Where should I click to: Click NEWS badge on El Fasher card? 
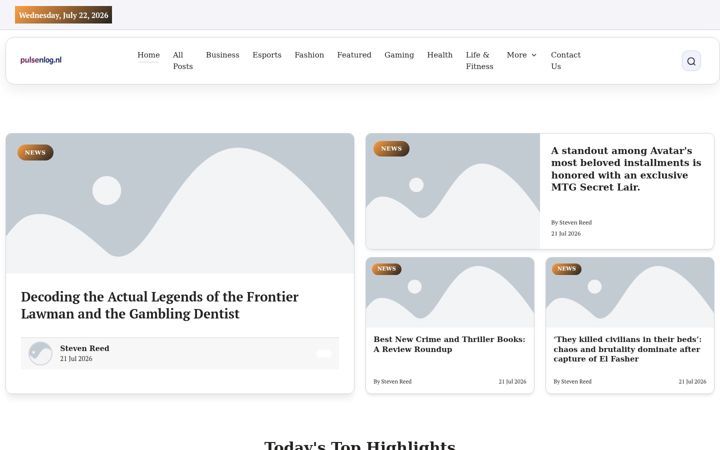(x=567, y=269)
